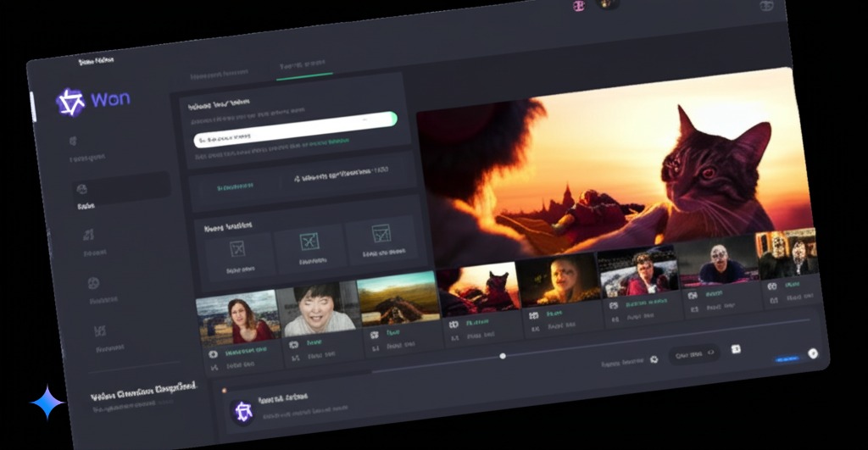Open the highlighted sidebar item with globe icon
Image resolution: width=868 pixels, height=450 pixels.
[120, 188]
